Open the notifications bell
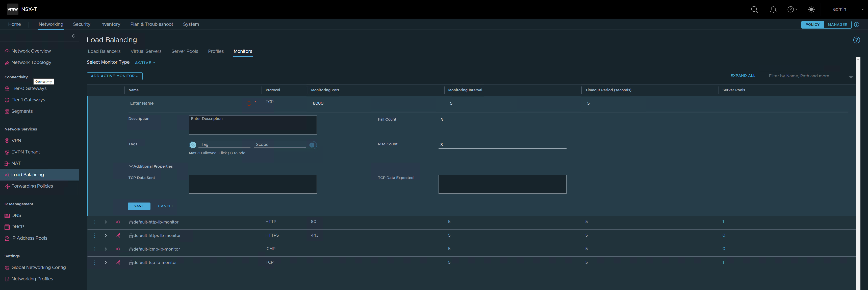Viewport: 868px width, 290px height. (x=773, y=9)
